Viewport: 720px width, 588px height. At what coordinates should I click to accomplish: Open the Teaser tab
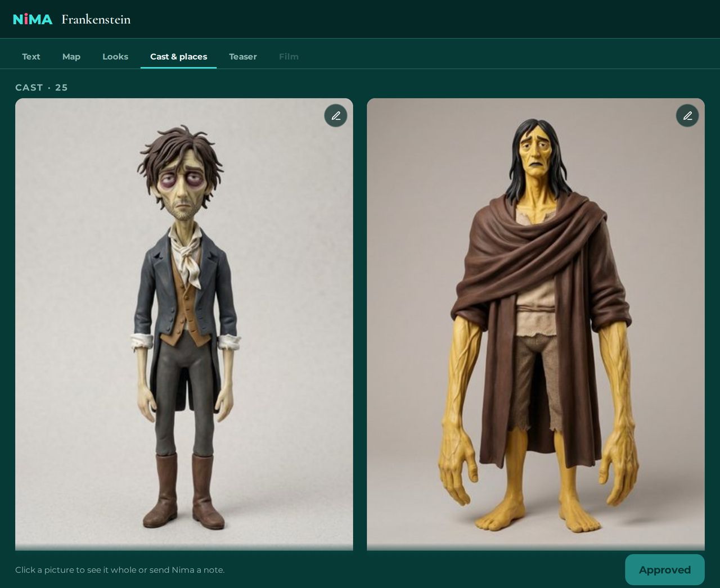click(243, 57)
